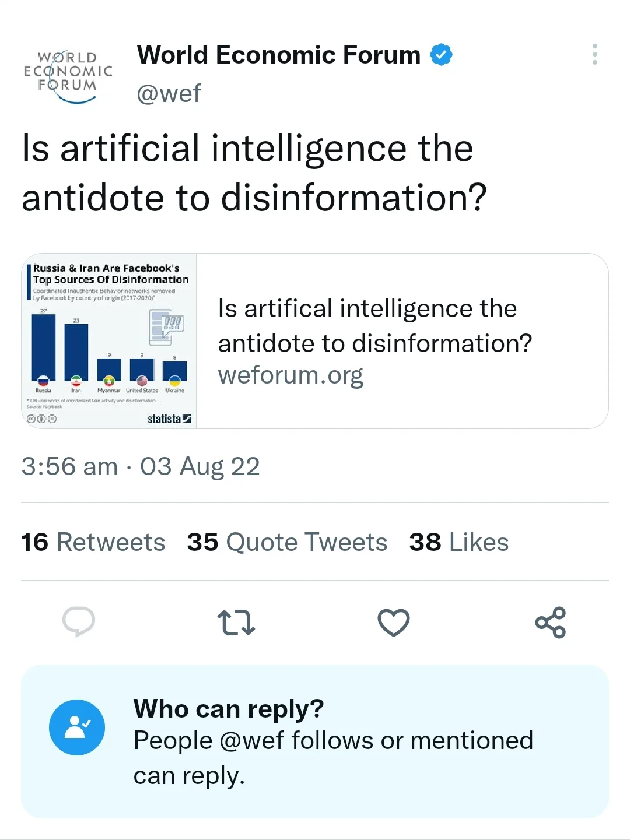Screen dimensions: 630x840
Task: Click the tweet text about artificial intelligence
Action: [x=254, y=173]
